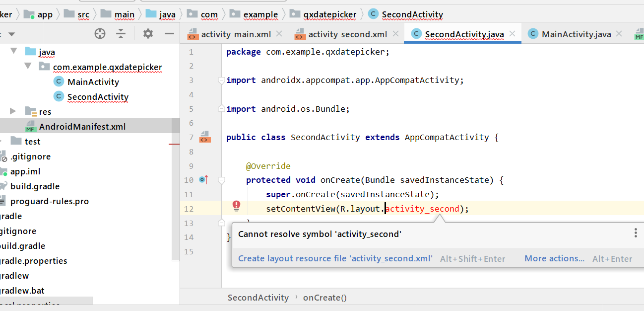644x311 pixels.
Task: Fold the onCreate method on line 10
Action: 222,180
